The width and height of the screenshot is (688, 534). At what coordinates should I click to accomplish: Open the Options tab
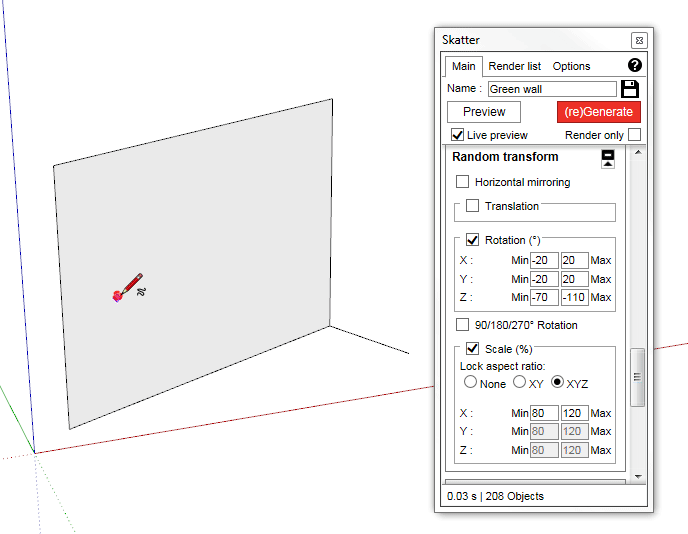pyautogui.click(x=571, y=66)
